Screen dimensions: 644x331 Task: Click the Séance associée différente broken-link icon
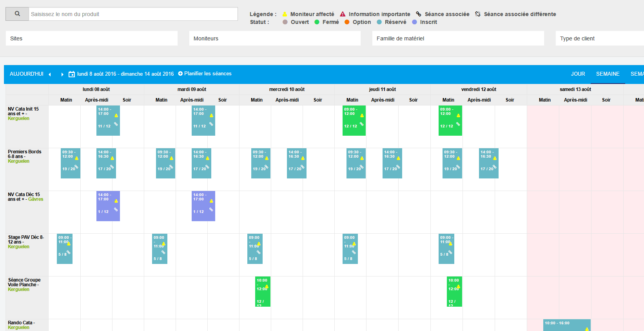click(478, 14)
